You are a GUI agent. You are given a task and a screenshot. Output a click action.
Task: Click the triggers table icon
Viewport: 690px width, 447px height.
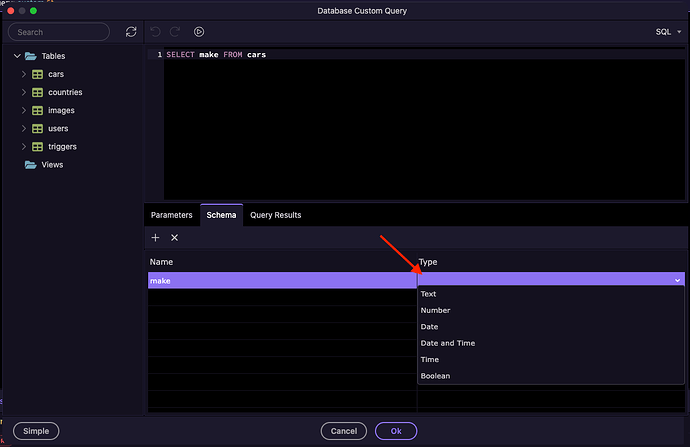coord(37,147)
